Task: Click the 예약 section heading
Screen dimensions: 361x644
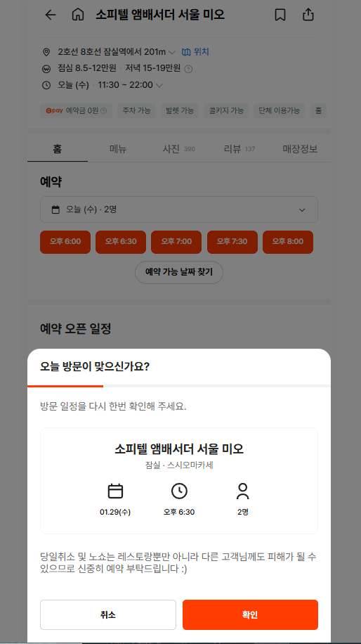Action: 51,181
